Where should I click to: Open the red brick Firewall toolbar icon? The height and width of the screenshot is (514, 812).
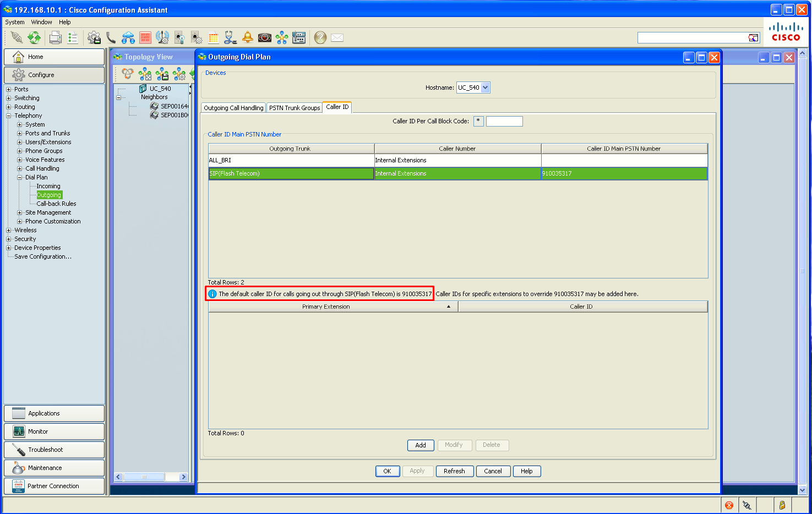[x=145, y=37]
